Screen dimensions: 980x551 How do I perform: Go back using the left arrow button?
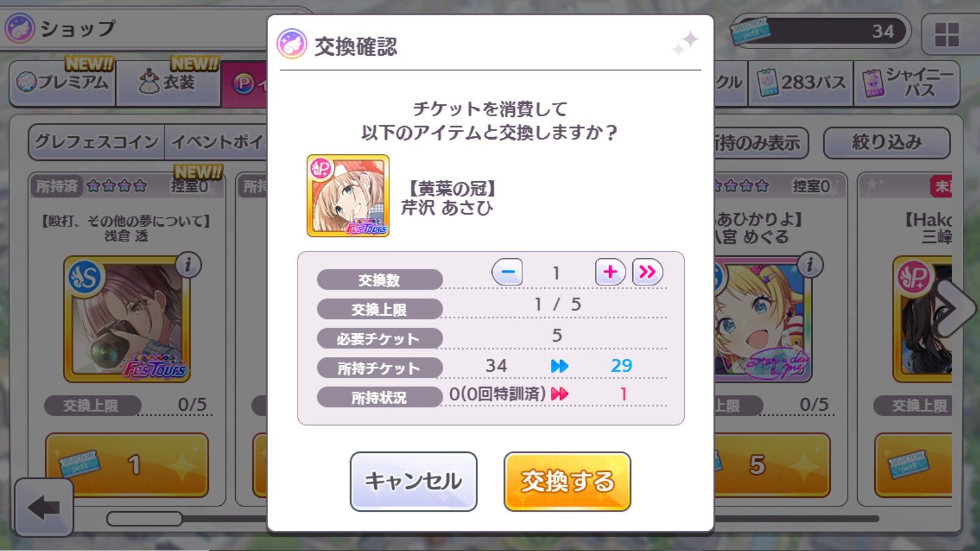pos(43,508)
